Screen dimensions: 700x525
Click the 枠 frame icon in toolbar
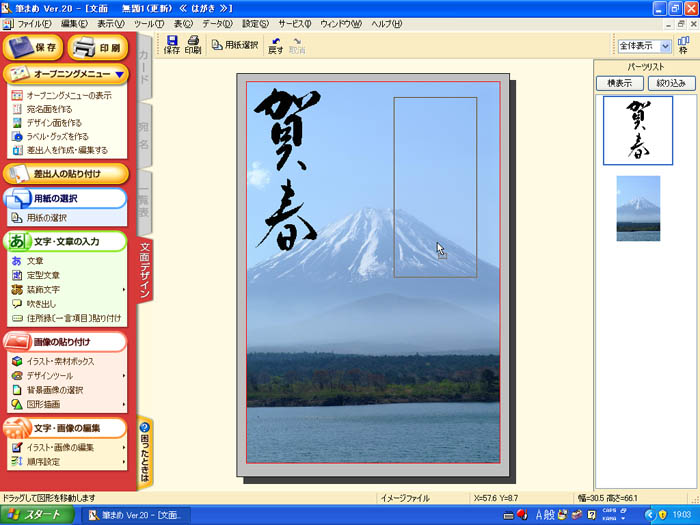click(683, 45)
